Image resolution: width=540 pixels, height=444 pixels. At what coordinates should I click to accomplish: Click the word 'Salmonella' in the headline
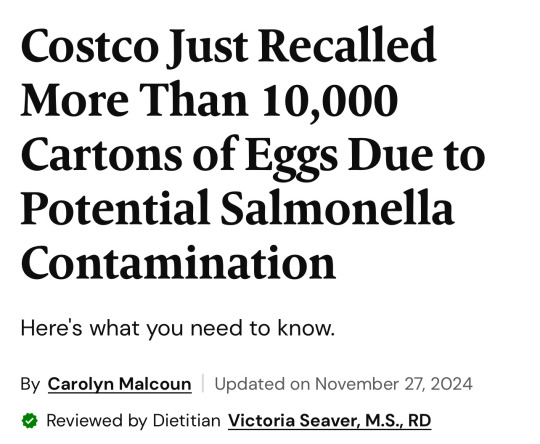pos(337,209)
